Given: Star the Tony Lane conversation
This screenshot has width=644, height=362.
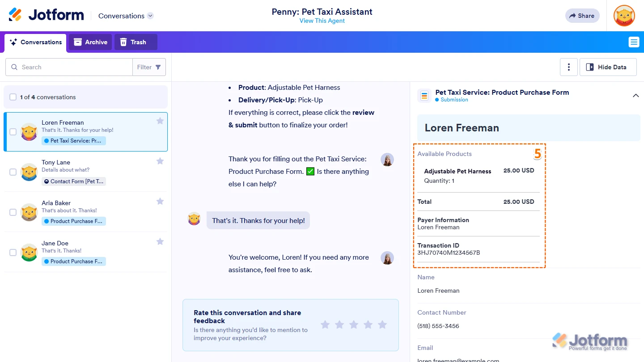Looking at the screenshot, I should click(x=160, y=161).
